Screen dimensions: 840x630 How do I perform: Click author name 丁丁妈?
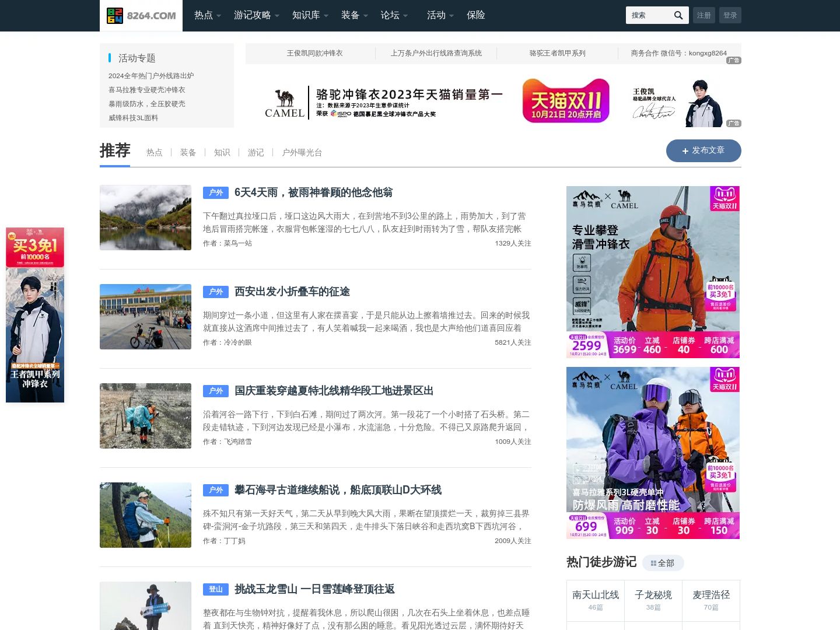coord(235,541)
